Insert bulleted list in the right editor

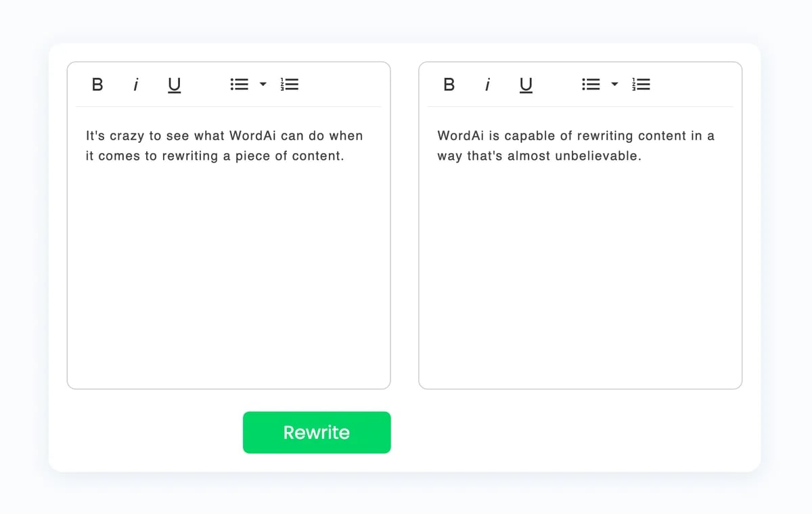(x=591, y=85)
